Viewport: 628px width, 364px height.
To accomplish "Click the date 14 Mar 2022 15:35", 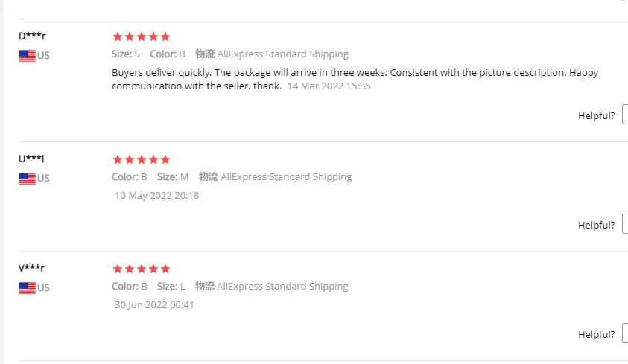I will pos(329,86).
